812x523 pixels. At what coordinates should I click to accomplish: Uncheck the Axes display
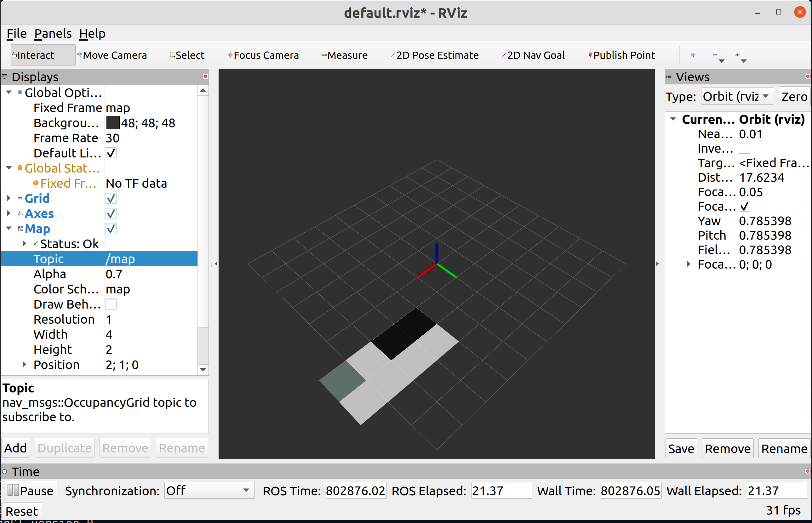pyautogui.click(x=111, y=213)
